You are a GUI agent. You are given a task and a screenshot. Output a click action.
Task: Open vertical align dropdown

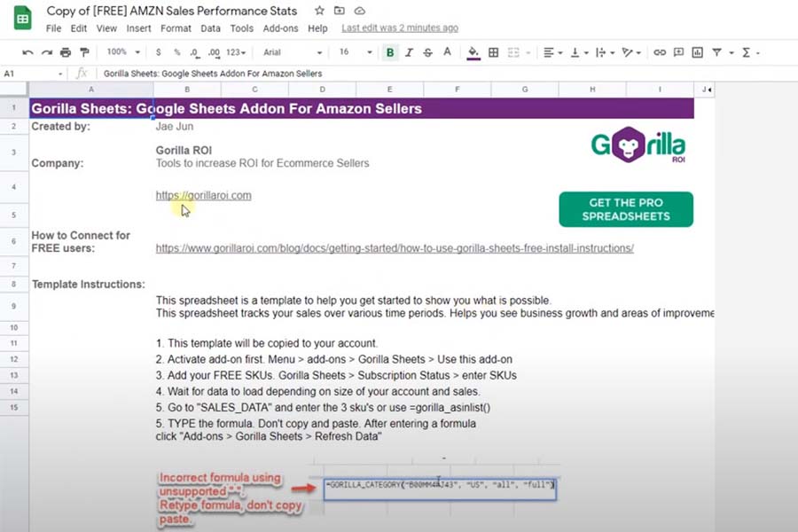click(x=579, y=52)
